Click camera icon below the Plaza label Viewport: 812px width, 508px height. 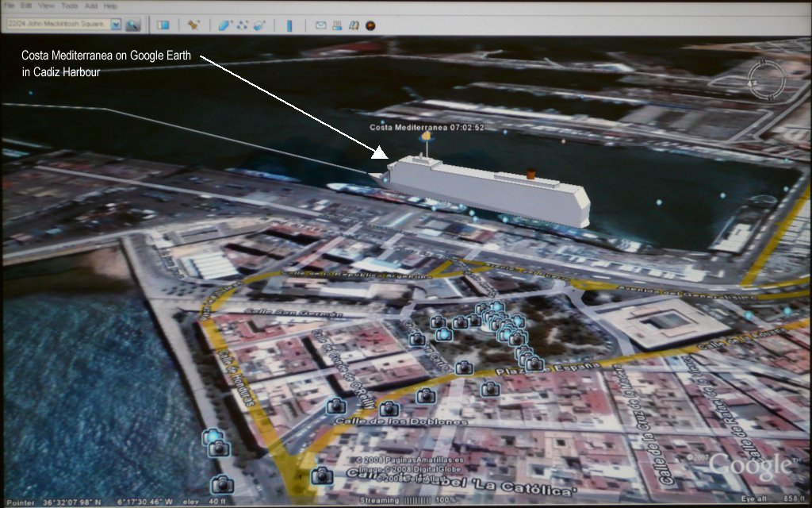point(490,388)
